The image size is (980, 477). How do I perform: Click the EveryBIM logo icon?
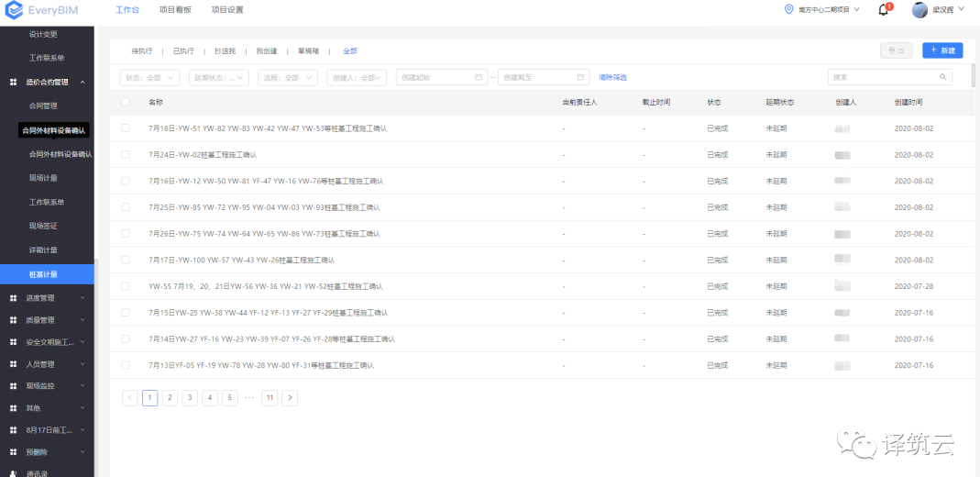click(14, 10)
